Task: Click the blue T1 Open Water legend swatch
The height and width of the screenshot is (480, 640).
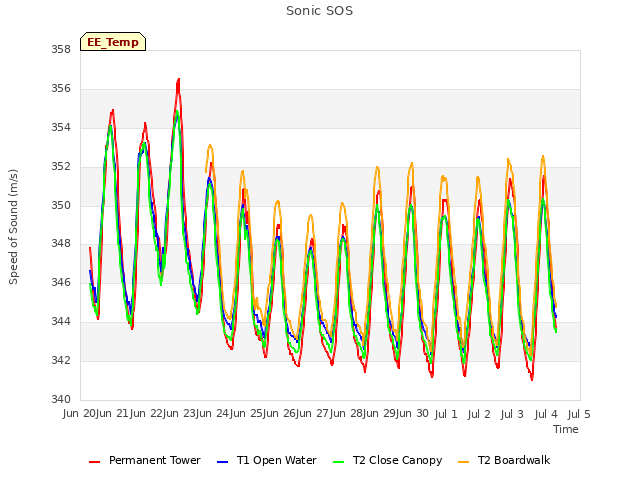Action: click(222, 462)
